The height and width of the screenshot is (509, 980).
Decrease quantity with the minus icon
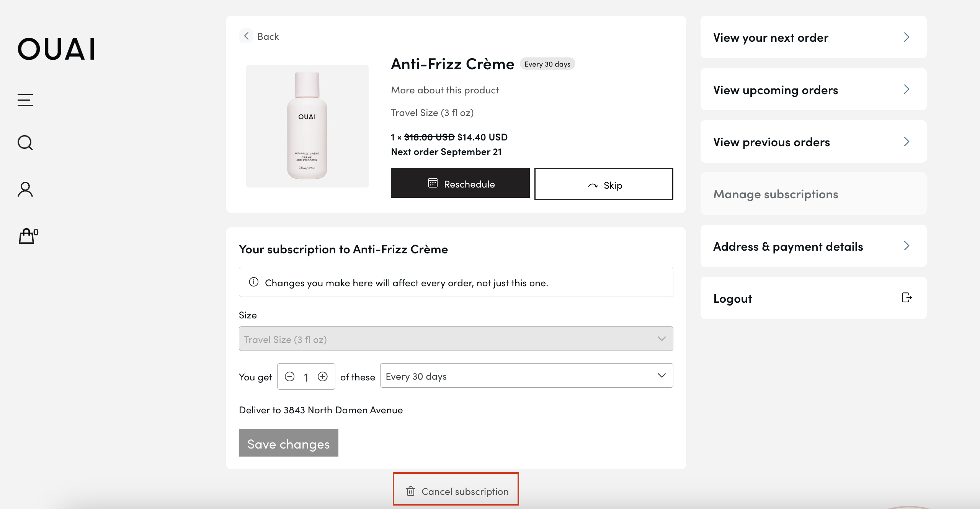[290, 377]
